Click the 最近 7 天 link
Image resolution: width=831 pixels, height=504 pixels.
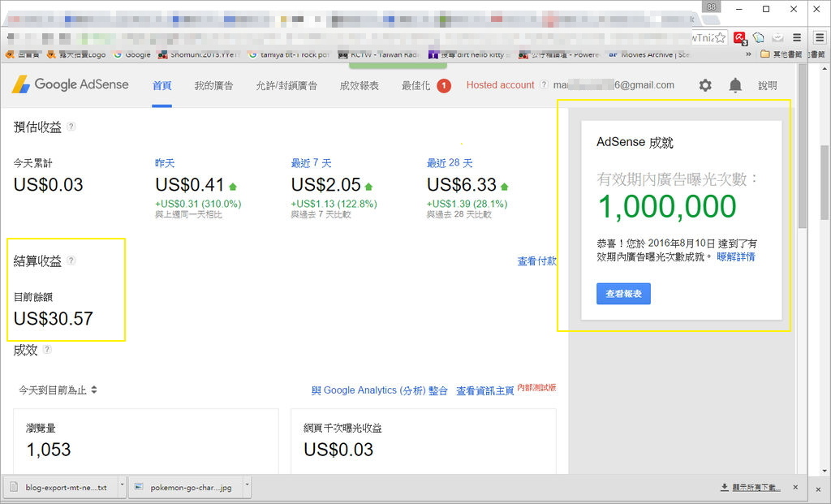[311, 162]
